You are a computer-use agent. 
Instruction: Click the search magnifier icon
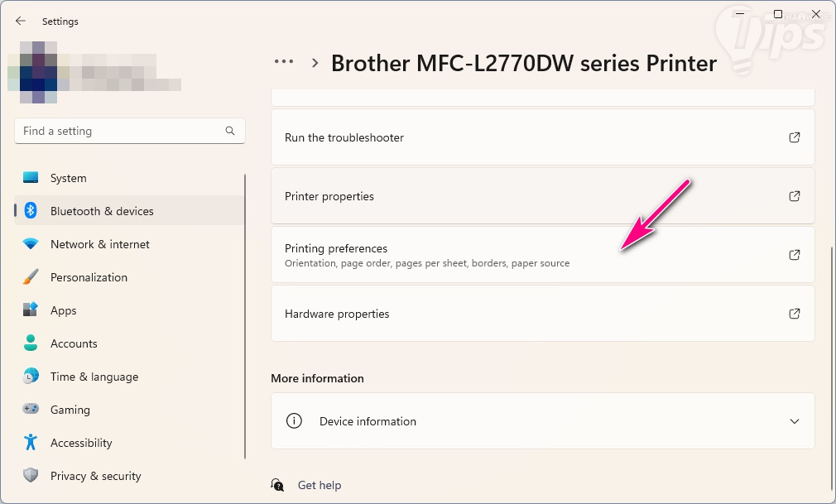click(x=230, y=131)
